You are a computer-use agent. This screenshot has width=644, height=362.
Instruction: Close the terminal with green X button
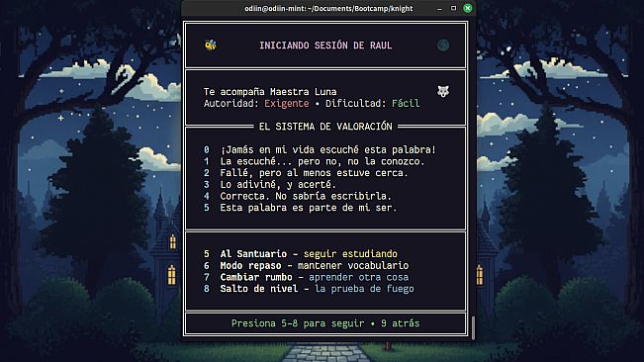tap(467, 8)
